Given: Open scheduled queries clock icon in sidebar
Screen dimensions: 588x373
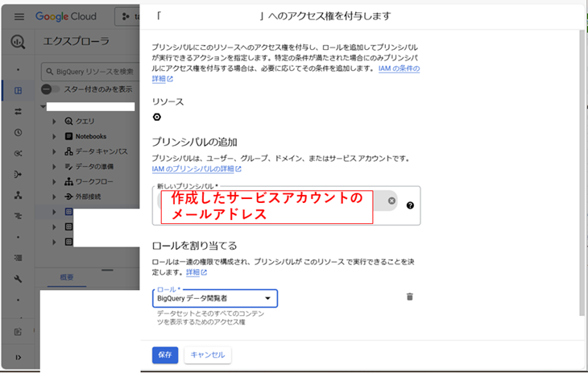Looking at the screenshot, I should 18,132.
